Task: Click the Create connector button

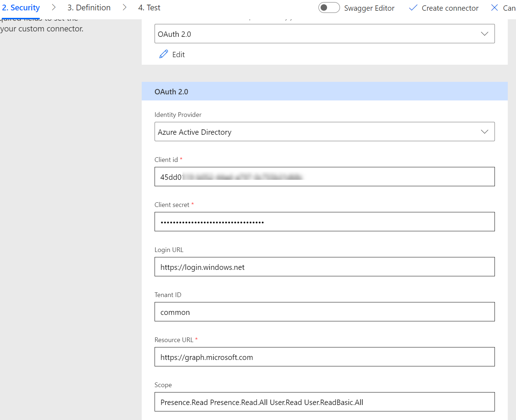Action: (444, 8)
